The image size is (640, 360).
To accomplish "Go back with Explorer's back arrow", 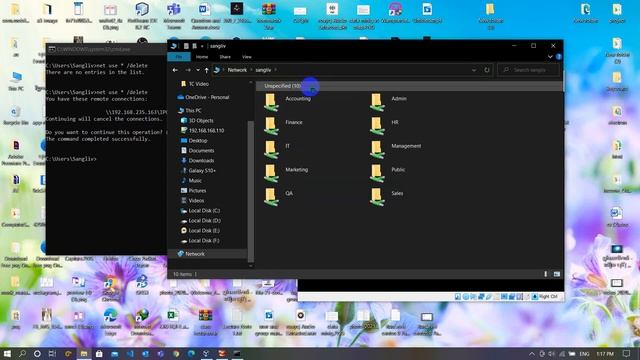I will tap(175, 70).
